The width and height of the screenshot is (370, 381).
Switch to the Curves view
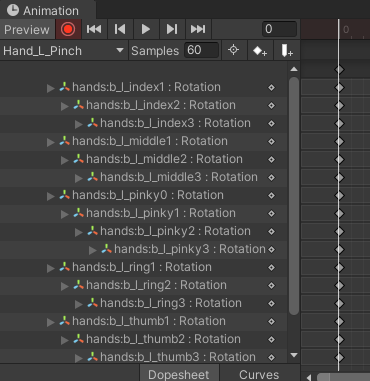[259, 374]
